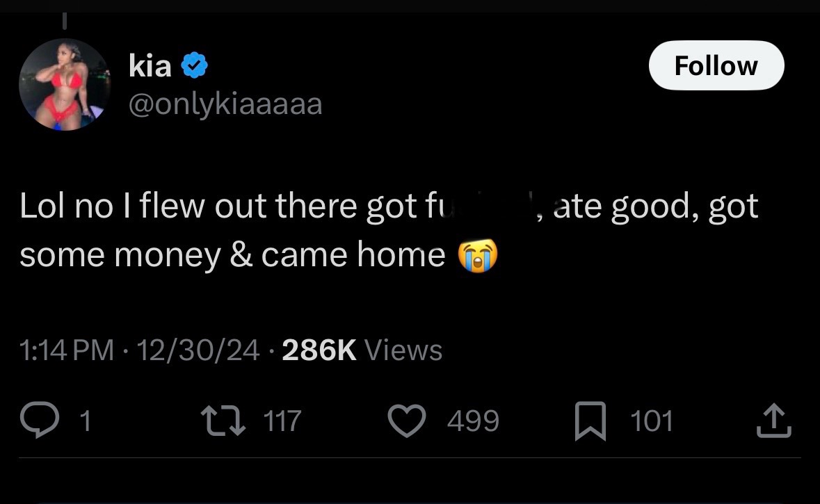The image size is (820, 504).
Task: Open the @onlykiaaaaa handle link
Action: 225,104
